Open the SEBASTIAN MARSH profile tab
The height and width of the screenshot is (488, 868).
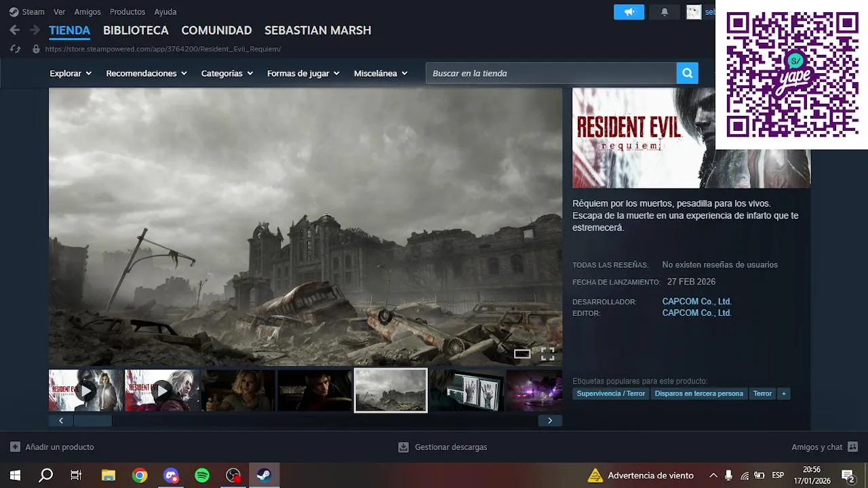click(317, 30)
